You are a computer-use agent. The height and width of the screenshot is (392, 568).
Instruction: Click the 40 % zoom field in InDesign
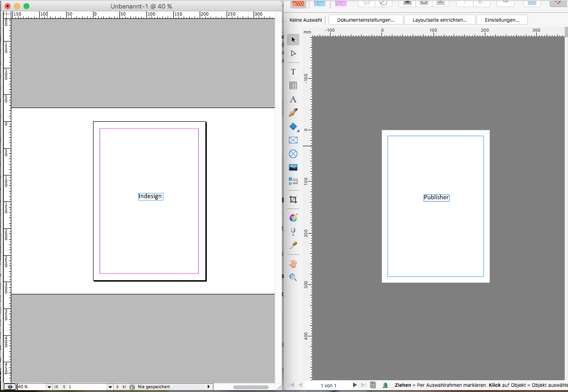[32, 387]
